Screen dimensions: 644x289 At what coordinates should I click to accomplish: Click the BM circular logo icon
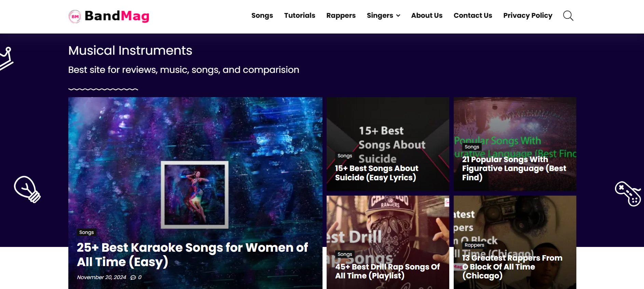(x=75, y=16)
